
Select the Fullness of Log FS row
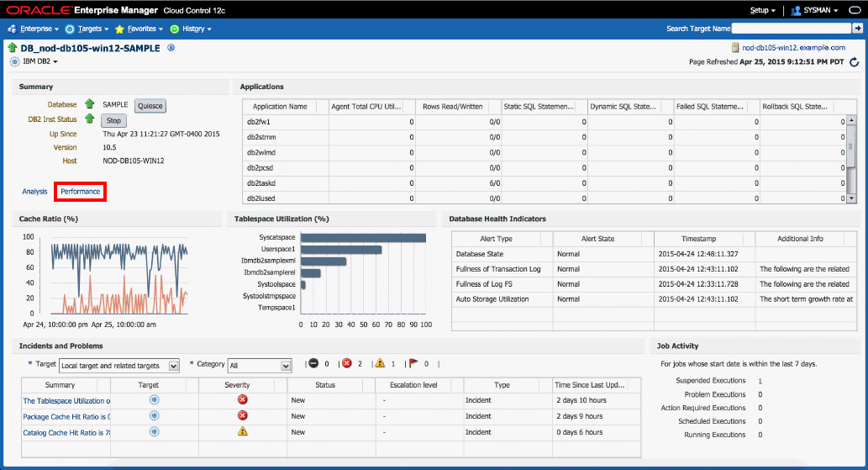click(x=655, y=284)
